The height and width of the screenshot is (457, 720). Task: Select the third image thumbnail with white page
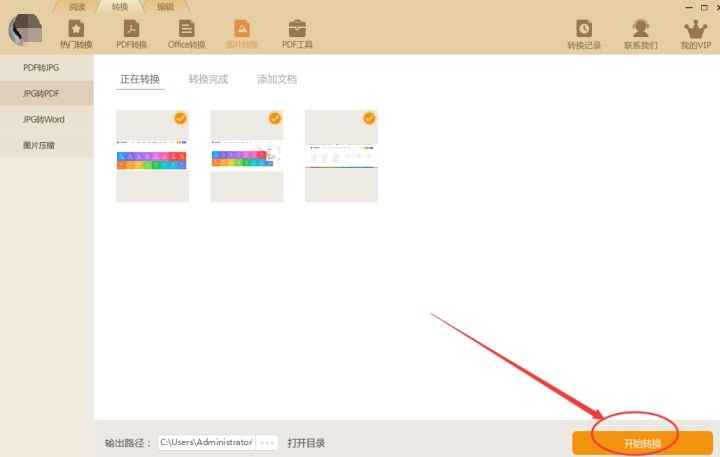(342, 156)
